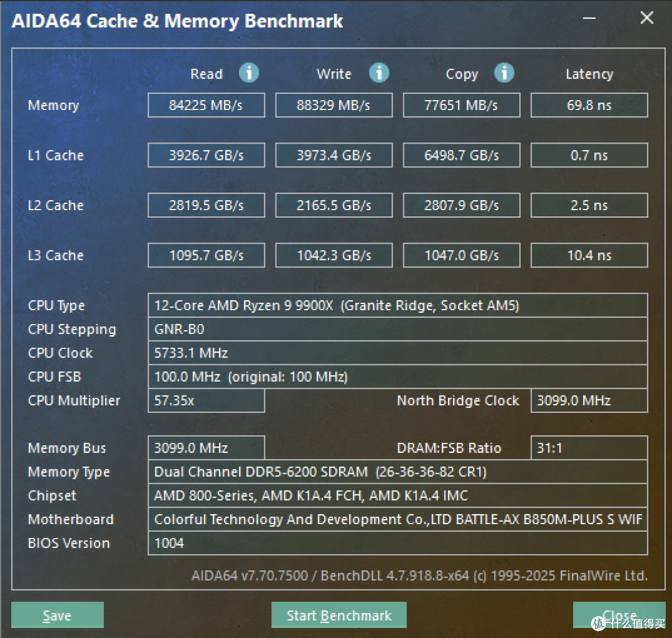Click the Close button at bottom right

point(619,615)
